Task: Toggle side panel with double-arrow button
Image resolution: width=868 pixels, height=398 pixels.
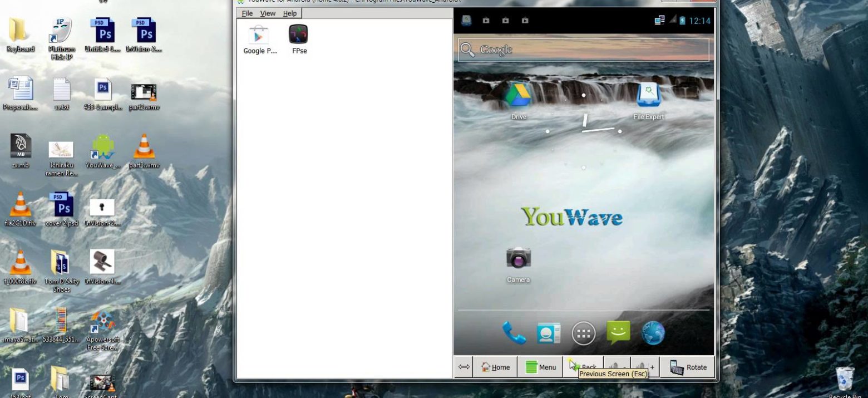Action: click(463, 367)
